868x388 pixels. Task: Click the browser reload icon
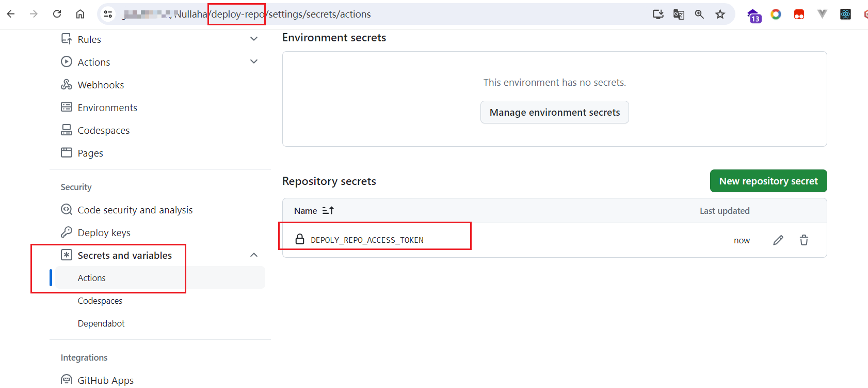coord(57,14)
